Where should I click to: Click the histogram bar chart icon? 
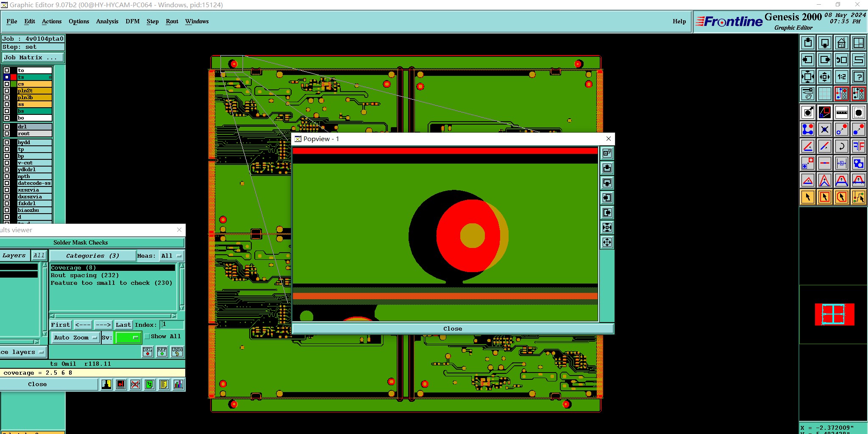pos(178,384)
